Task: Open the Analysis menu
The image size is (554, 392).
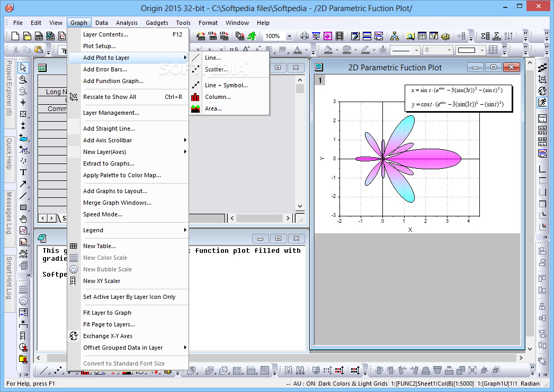Action: point(127,23)
